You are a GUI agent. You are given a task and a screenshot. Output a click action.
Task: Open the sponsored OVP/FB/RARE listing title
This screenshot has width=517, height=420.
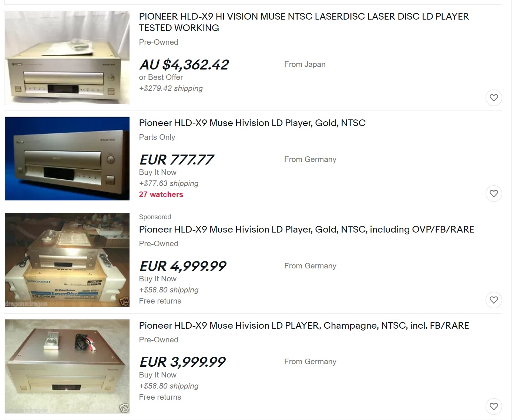coord(306,230)
